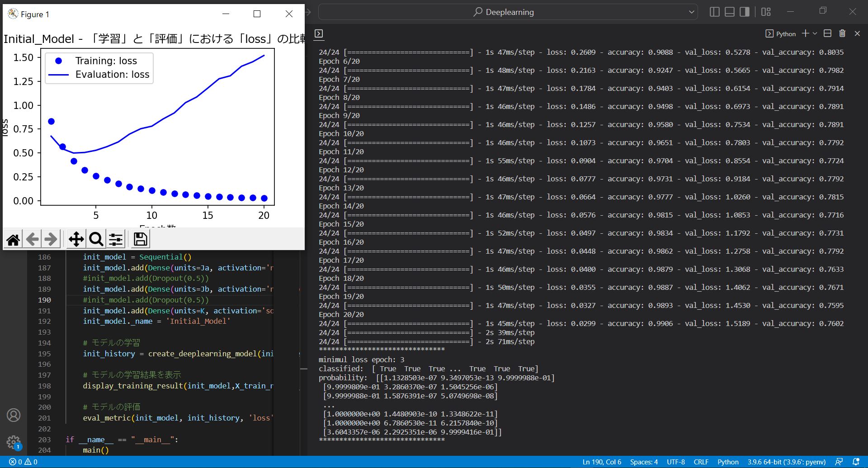This screenshot has height=468, width=868.
Task: Toggle secondary side bar layout icon
Action: pos(745,12)
